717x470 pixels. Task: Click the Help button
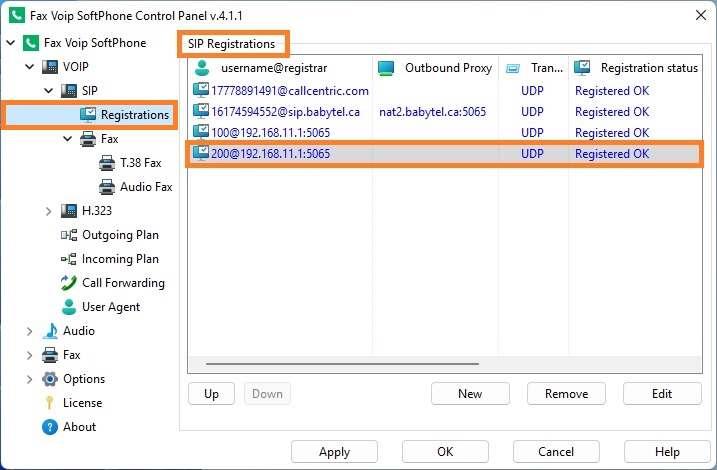pyautogui.click(x=667, y=452)
